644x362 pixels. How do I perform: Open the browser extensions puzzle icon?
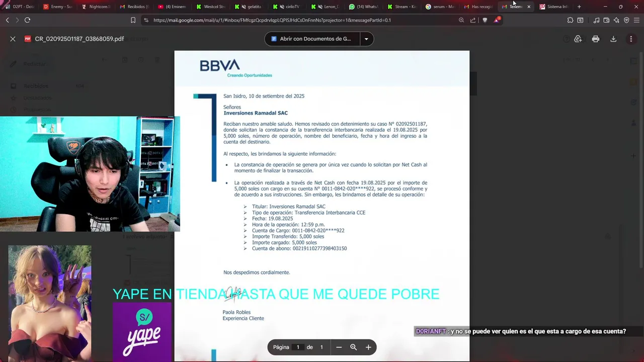[570, 20]
